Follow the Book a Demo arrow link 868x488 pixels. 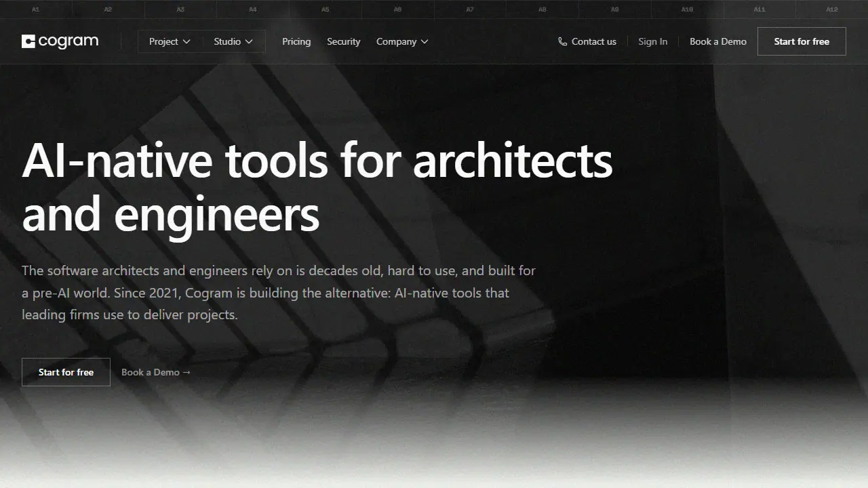click(156, 372)
